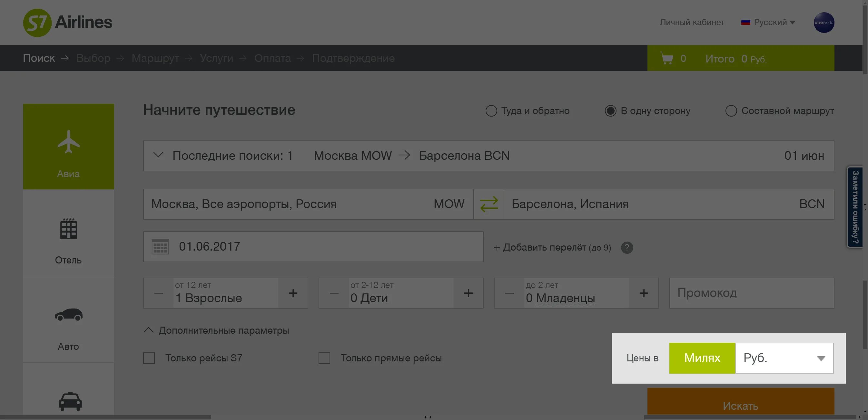Decrease the number of Дети
This screenshot has height=420, width=868.
pos(334,293)
